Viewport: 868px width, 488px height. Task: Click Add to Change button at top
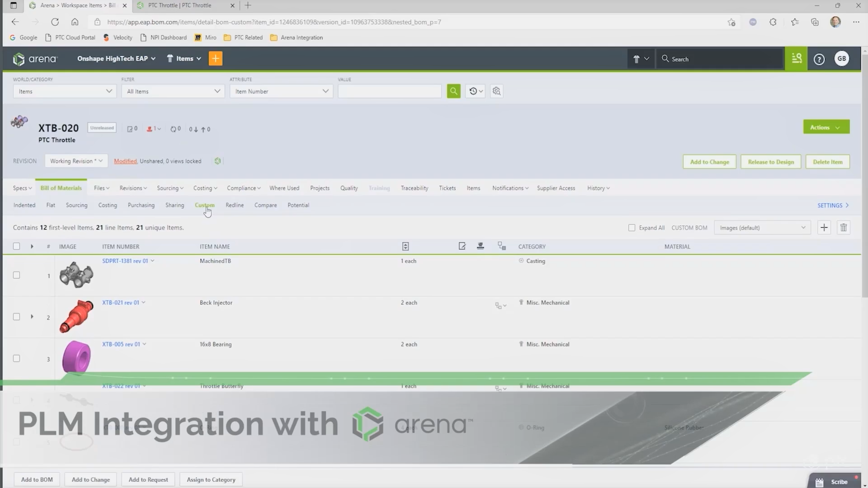click(x=709, y=162)
